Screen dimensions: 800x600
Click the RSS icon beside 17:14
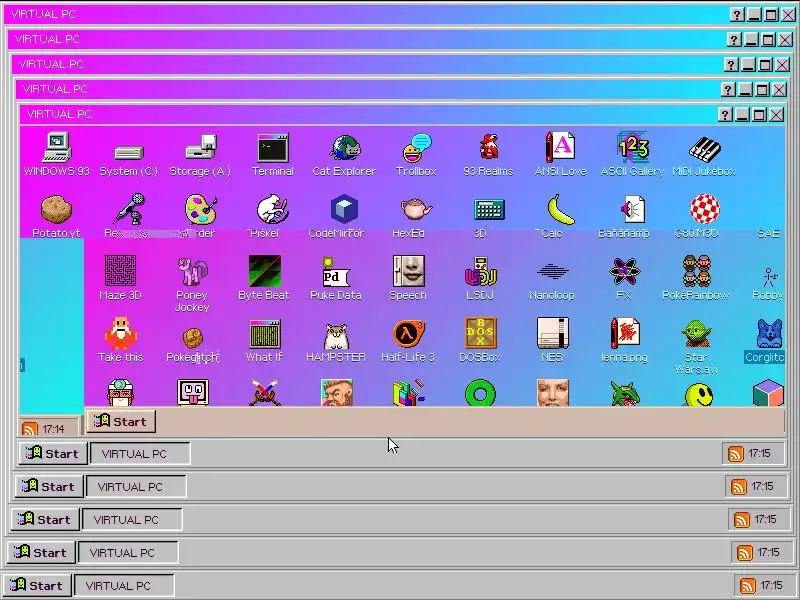(x=30, y=429)
